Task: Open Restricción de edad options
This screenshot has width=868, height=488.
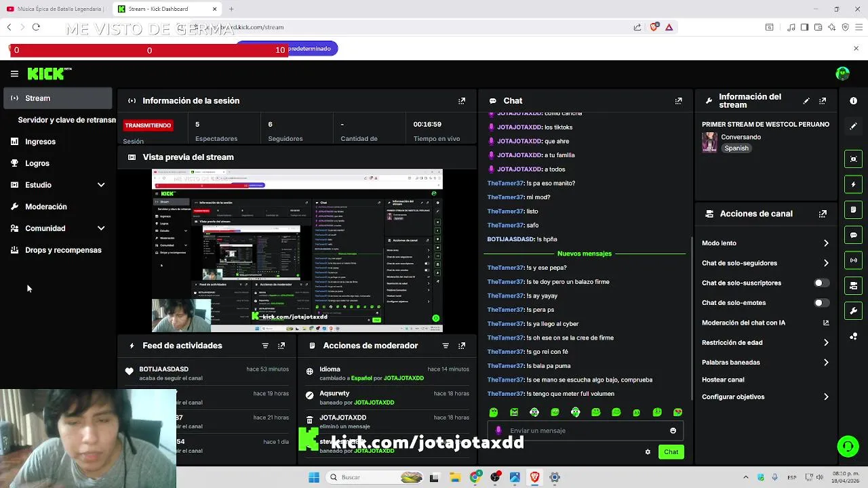Action: click(765, 342)
